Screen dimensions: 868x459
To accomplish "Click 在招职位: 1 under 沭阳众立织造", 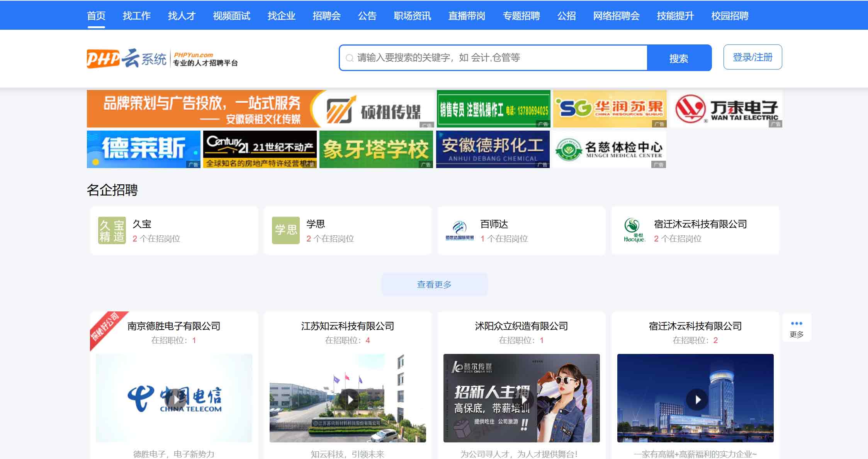I will (521, 340).
